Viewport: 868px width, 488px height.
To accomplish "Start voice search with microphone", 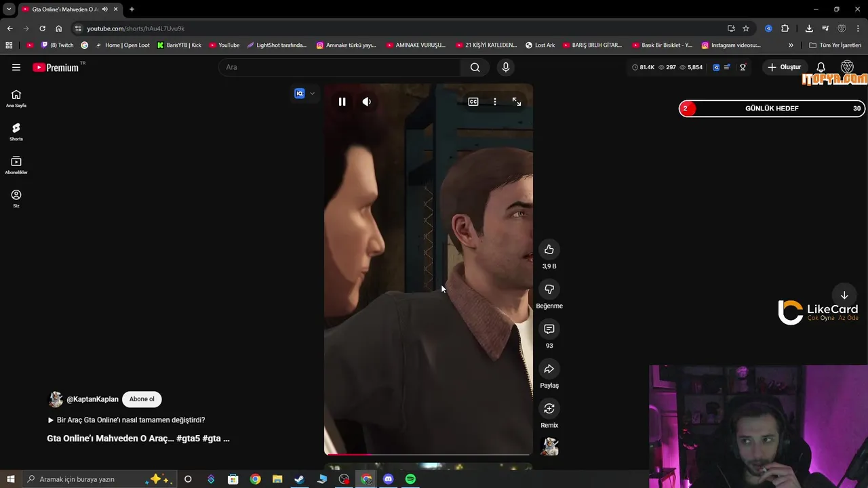I will coord(505,67).
